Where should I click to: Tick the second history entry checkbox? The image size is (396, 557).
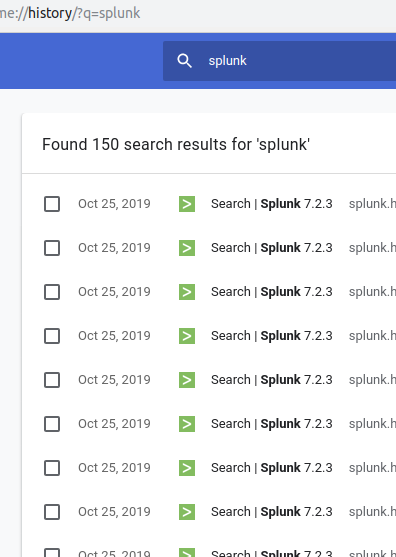[52, 248]
